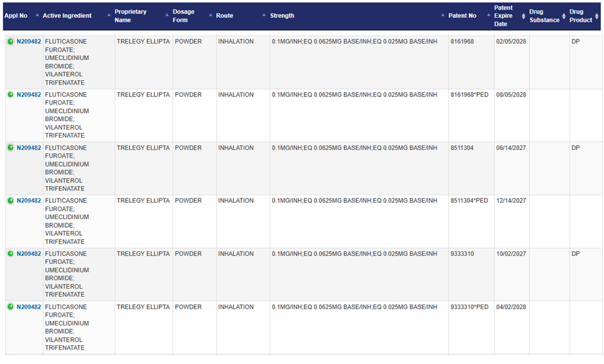Open N209482 link in the 06/14/2027 row
This screenshot has width=604, height=364.
point(29,147)
